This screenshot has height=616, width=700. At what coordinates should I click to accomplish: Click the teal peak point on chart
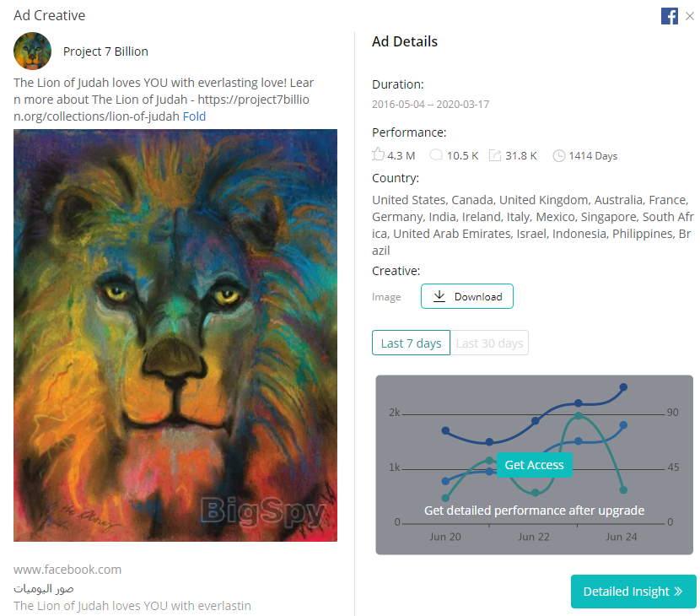coord(579,416)
